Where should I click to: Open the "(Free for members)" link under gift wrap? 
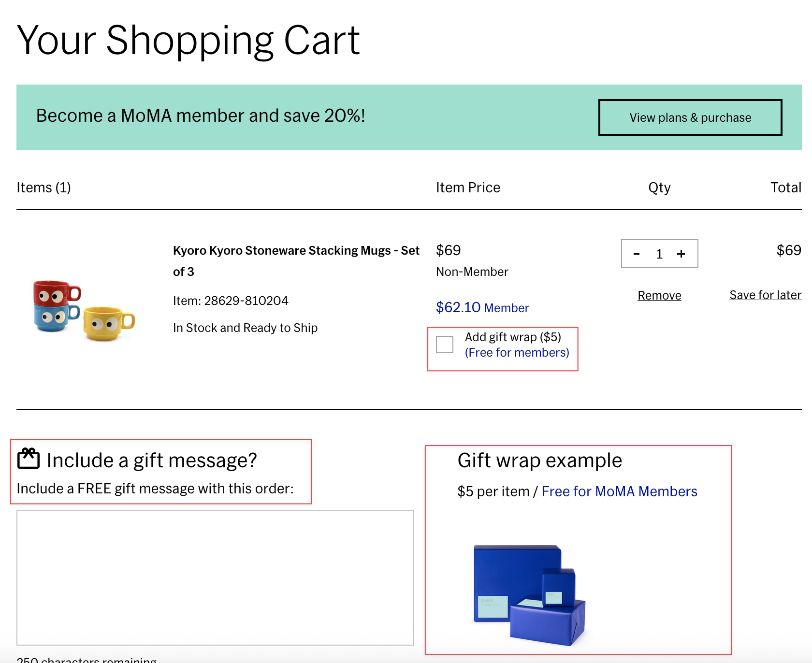517,353
